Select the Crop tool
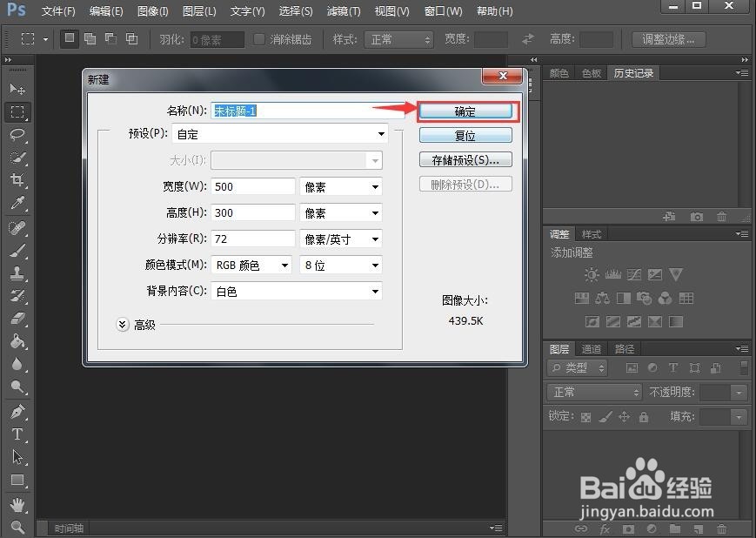Image resolution: width=756 pixels, height=538 pixels. tap(17, 180)
